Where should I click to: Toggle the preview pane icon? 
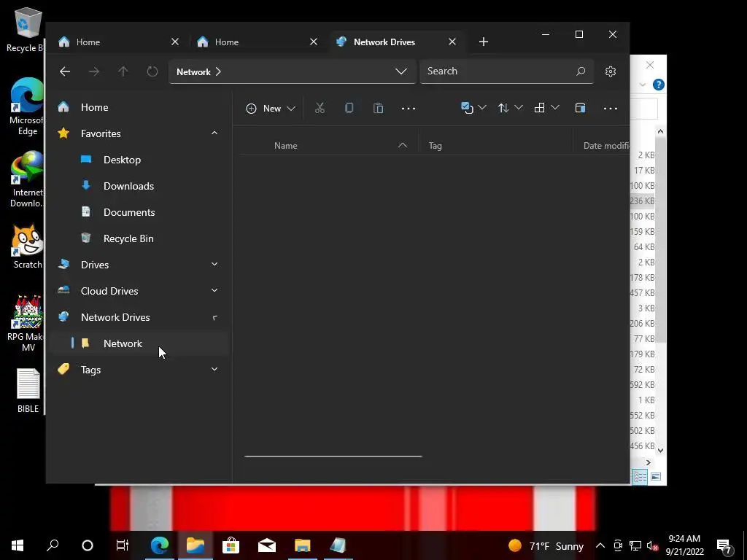pos(580,108)
